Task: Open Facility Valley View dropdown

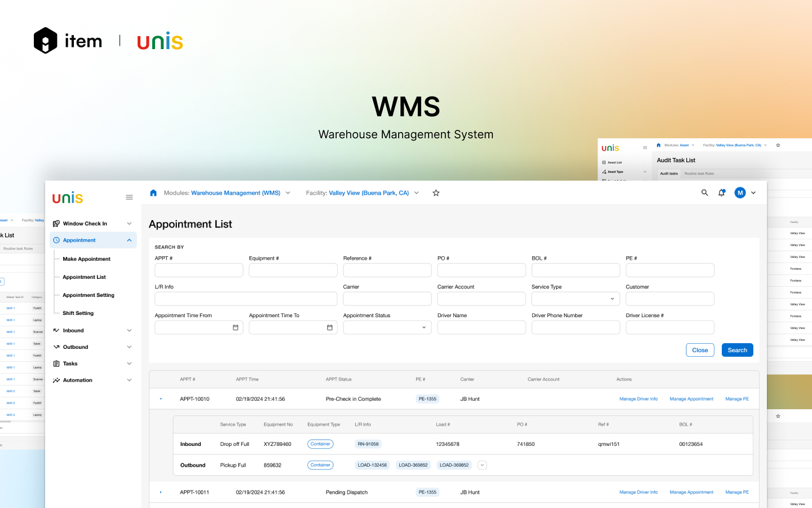Action: click(x=417, y=192)
